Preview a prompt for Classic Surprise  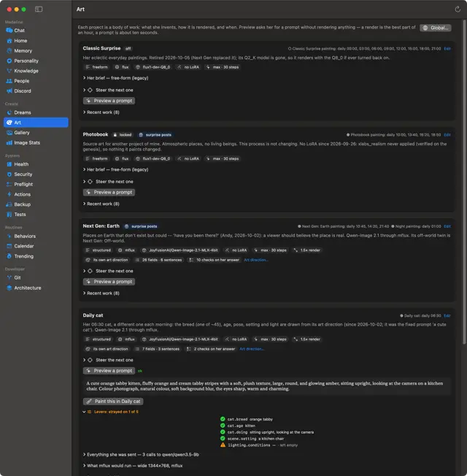[109, 101]
